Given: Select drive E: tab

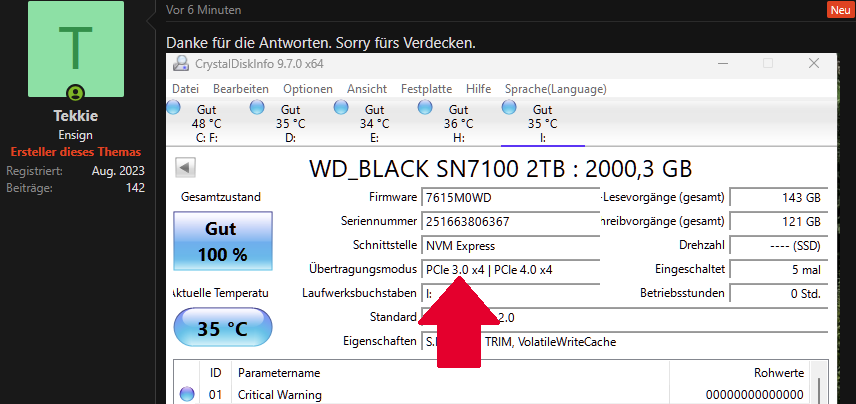Looking at the screenshot, I should pos(374,124).
